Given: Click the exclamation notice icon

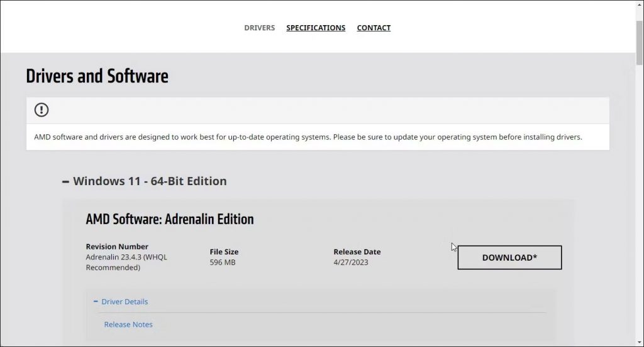Looking at the screenshot, I should (42, 110).
